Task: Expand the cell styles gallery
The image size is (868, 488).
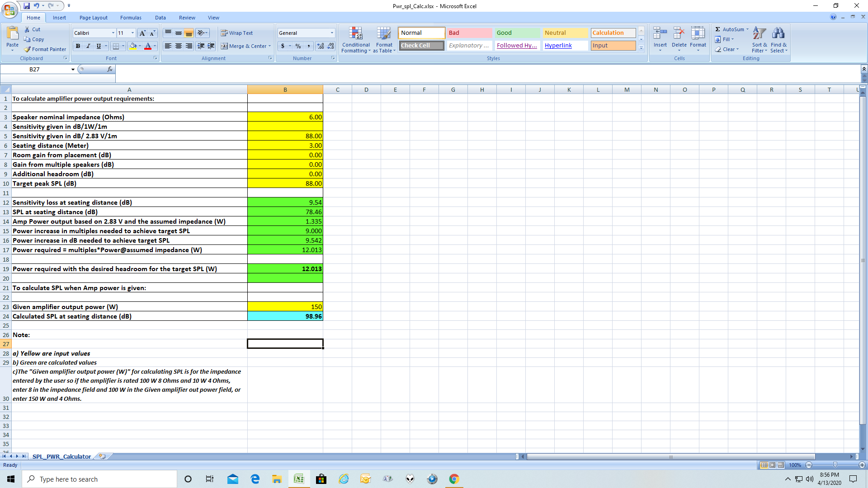Action: pyautogui.click(x=641, y=48)
